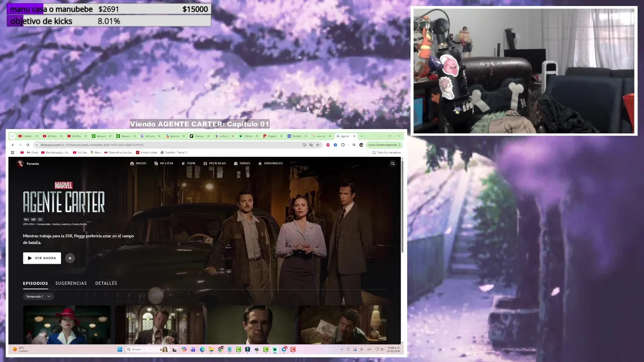This screenshot has width=644, height=362.
Task: Click the red adblock extension icon
Action: tap(328, 145)
